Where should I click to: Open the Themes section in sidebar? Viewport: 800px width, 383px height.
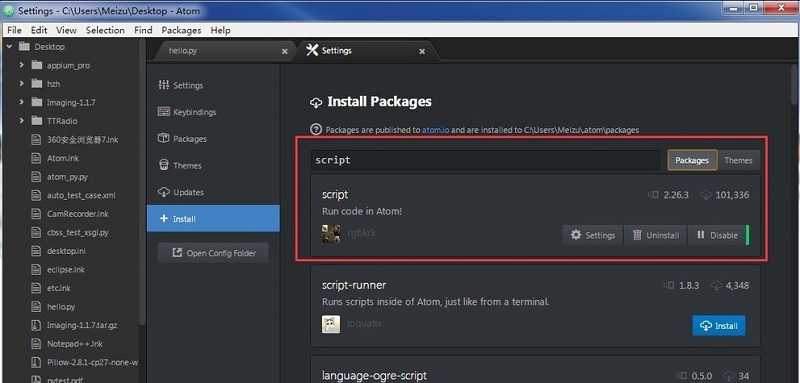pos(213,165)
